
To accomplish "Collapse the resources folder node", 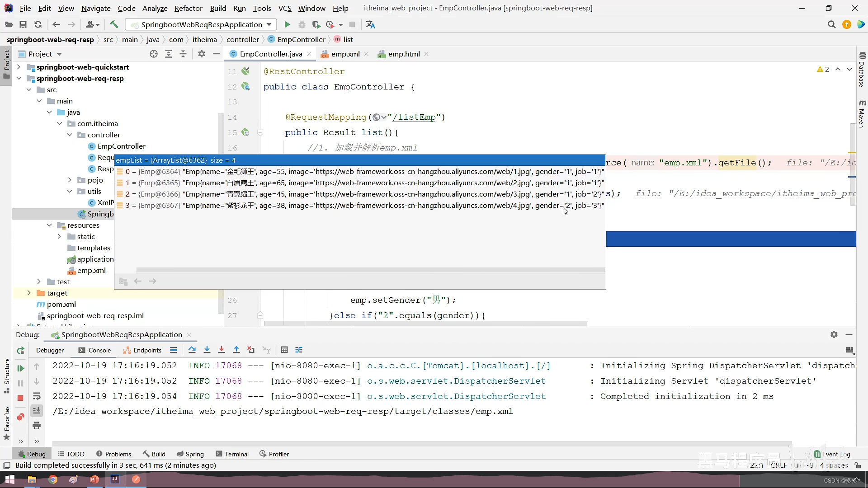I will [x=49, y=225].
